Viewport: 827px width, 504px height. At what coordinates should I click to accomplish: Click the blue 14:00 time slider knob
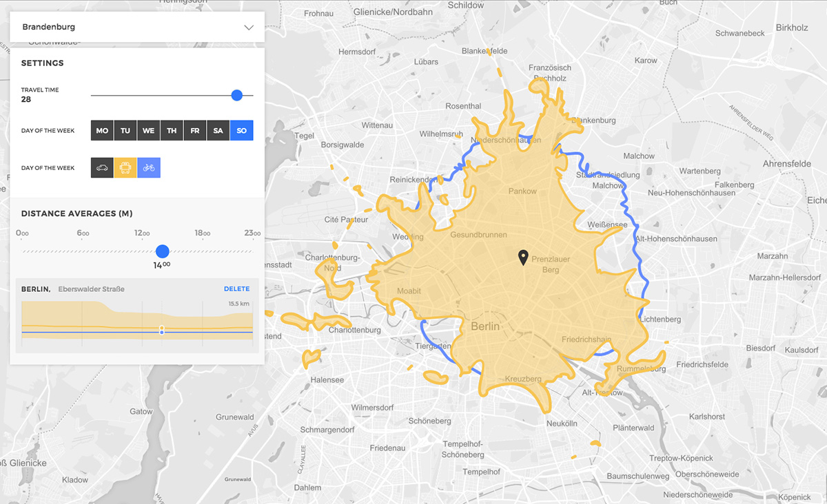[161, 253]
